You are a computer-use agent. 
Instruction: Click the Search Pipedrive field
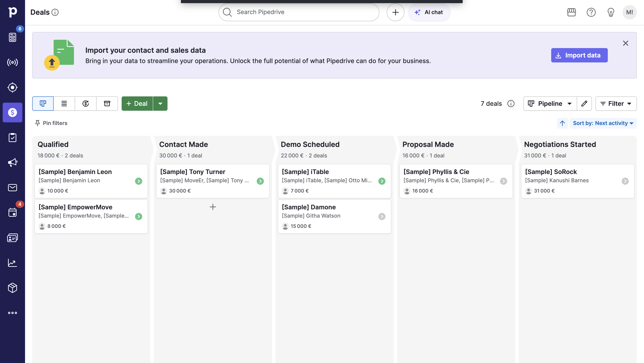[299, 12]
